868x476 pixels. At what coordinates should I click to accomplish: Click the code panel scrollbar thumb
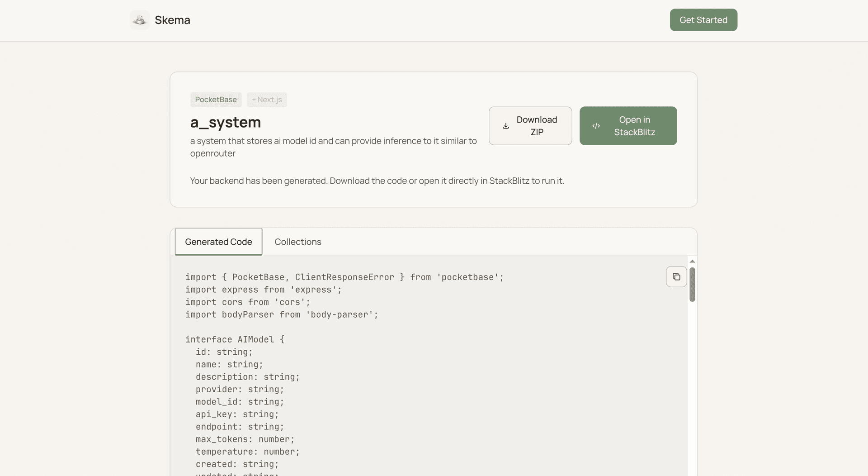tap(692, 284)
